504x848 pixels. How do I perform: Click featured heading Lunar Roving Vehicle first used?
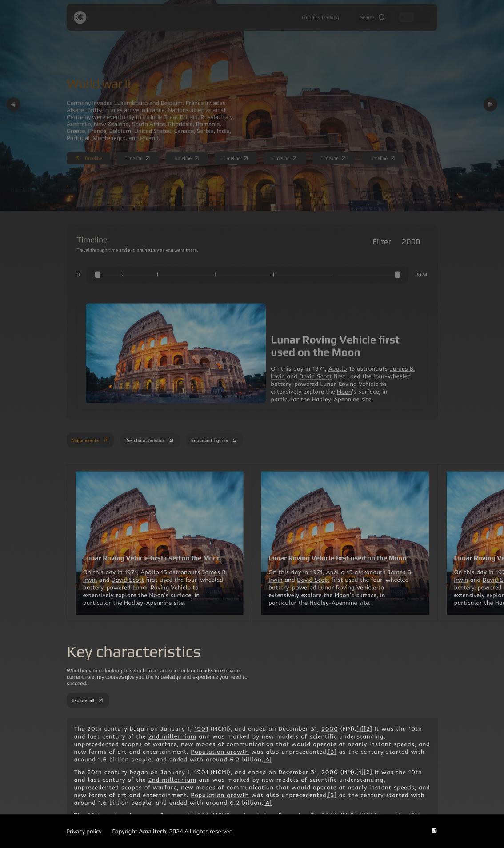335,346
